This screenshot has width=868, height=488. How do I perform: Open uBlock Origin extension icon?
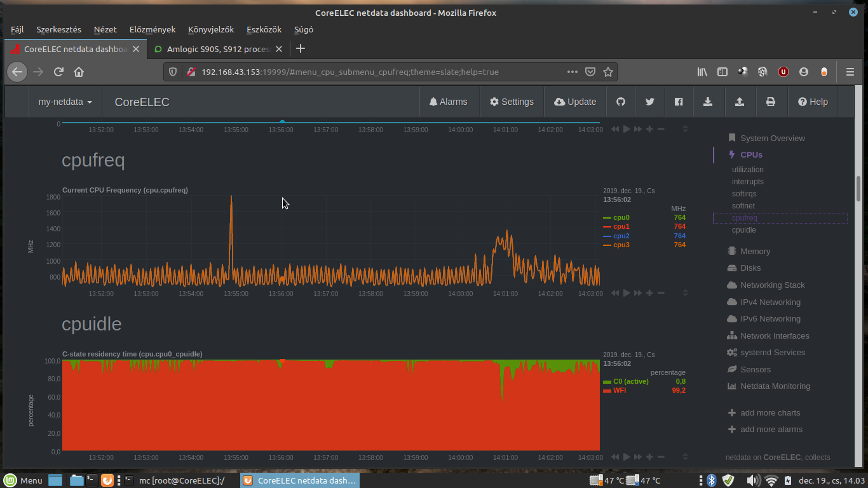(x=783, y=72)
